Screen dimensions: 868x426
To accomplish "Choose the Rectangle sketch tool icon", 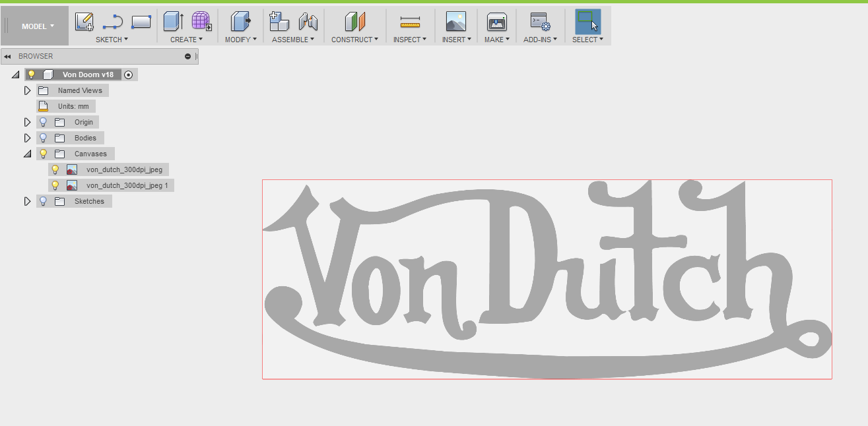I will click(x=141, y=22).
